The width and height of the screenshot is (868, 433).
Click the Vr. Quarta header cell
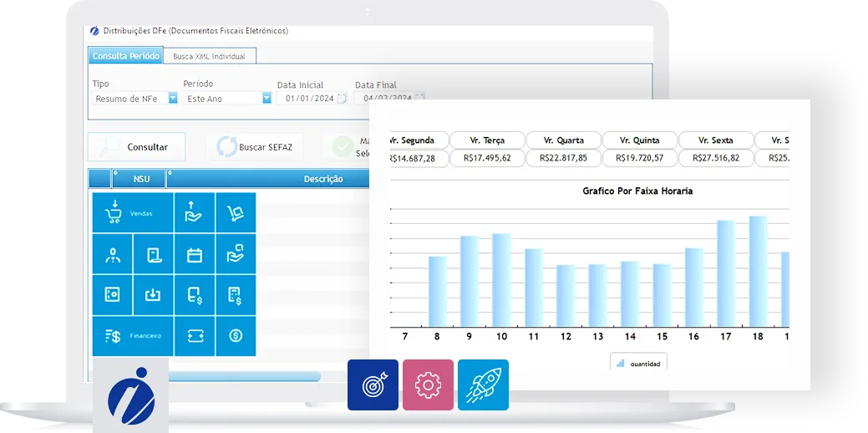(x=564, y=140)
